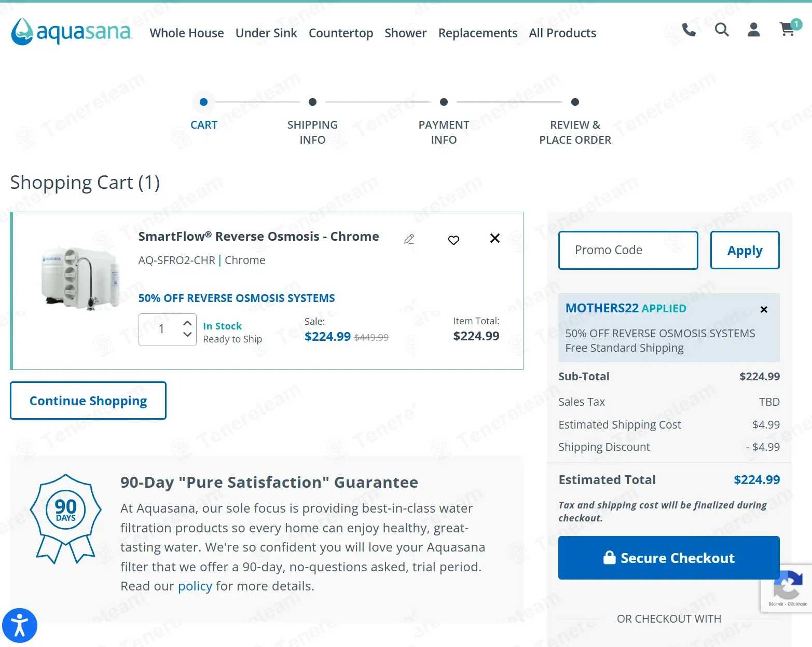Apply the promo code
The height and width of the screenshot is (647, 812).
[745, 250]
